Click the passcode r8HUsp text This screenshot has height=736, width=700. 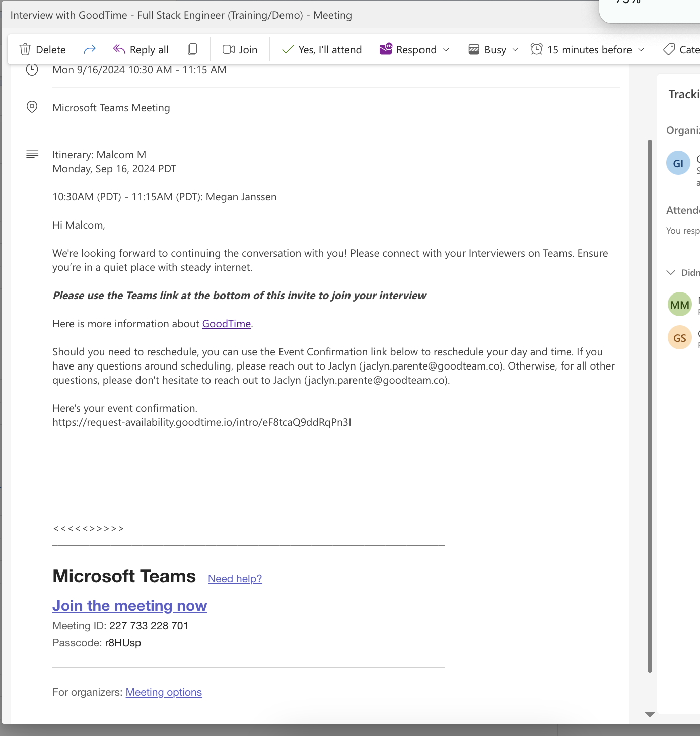[x=123, y=643]
